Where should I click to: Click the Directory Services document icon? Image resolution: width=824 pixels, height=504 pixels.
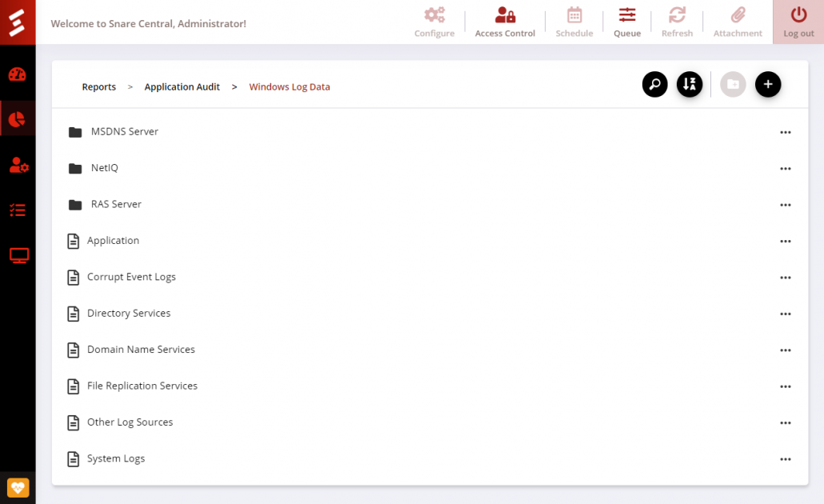(x=73, y=314)
